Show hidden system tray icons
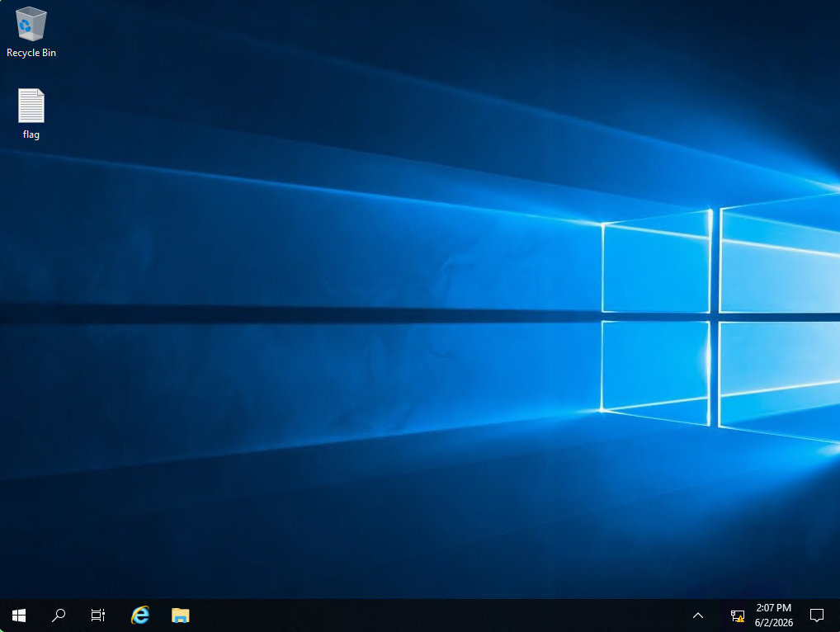 point(698,615)
